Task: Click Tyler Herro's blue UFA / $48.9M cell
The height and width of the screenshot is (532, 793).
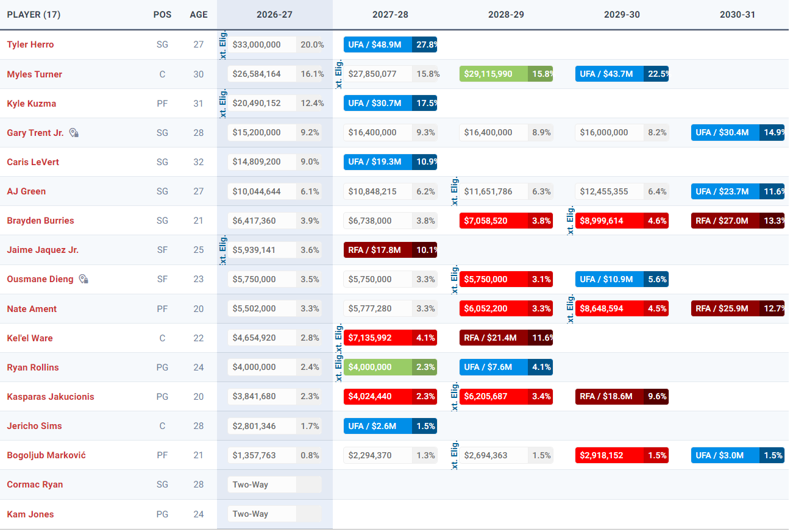Action: click(390, 44)
